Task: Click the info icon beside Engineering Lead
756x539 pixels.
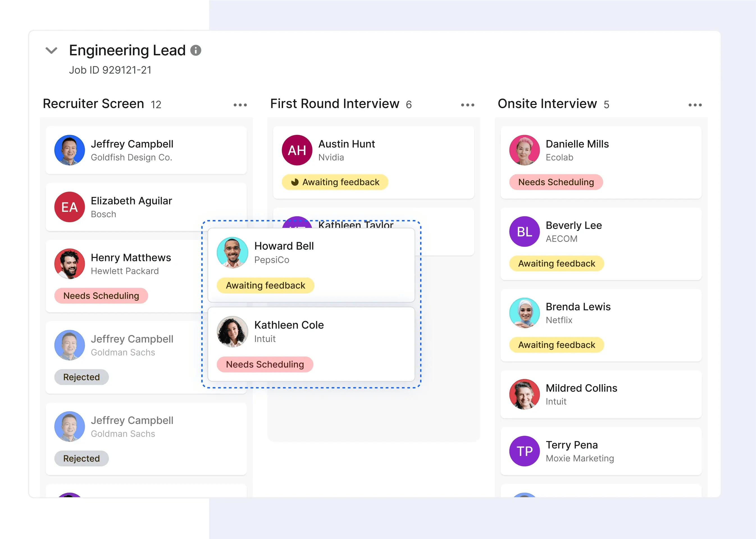Action: (x=196, y=51)
